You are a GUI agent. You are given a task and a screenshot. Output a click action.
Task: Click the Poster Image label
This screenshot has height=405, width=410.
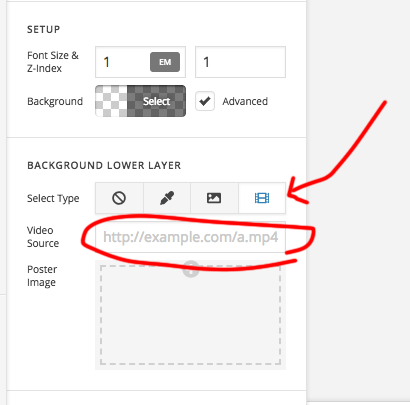42,276
